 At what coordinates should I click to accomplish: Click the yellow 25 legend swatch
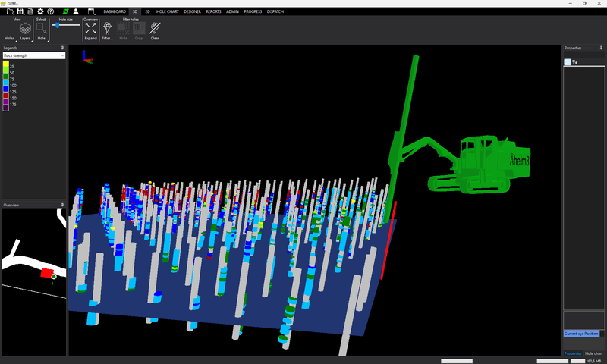pyautogui.click(x=6, y=64)
